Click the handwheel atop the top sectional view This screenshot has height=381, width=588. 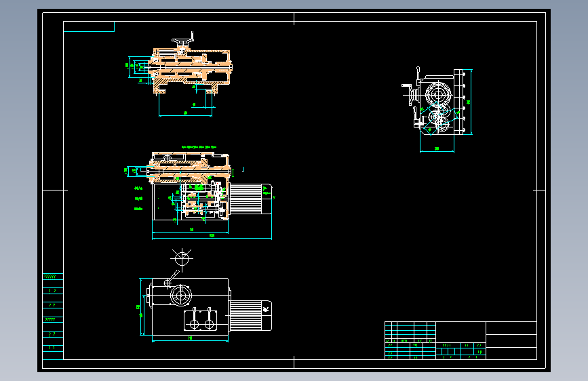coord(182,39)
